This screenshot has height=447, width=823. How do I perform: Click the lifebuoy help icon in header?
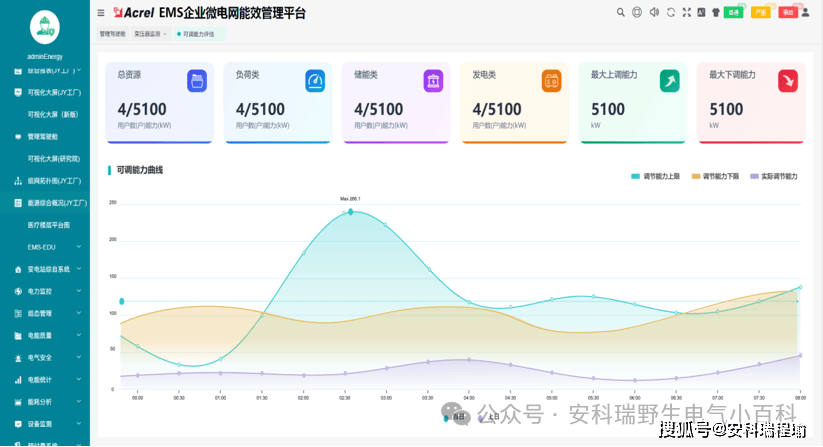[x=637, y=12]
